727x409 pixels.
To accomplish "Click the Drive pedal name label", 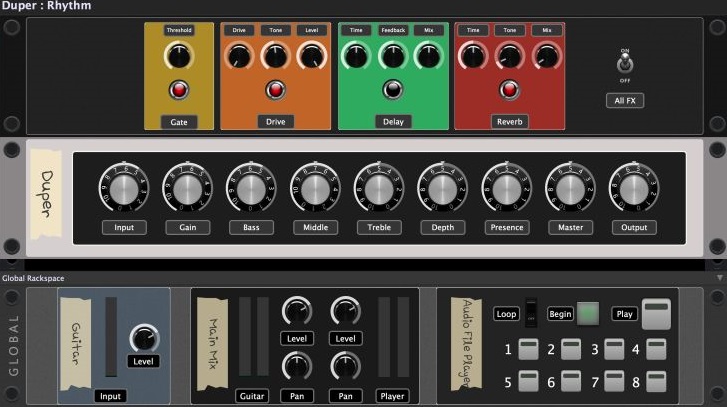I will tap(275, 121).
